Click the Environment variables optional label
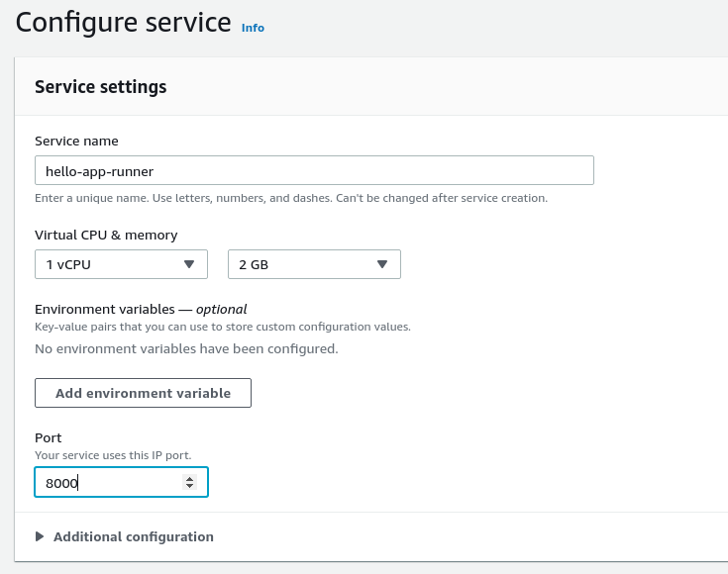 click(141, 309)
